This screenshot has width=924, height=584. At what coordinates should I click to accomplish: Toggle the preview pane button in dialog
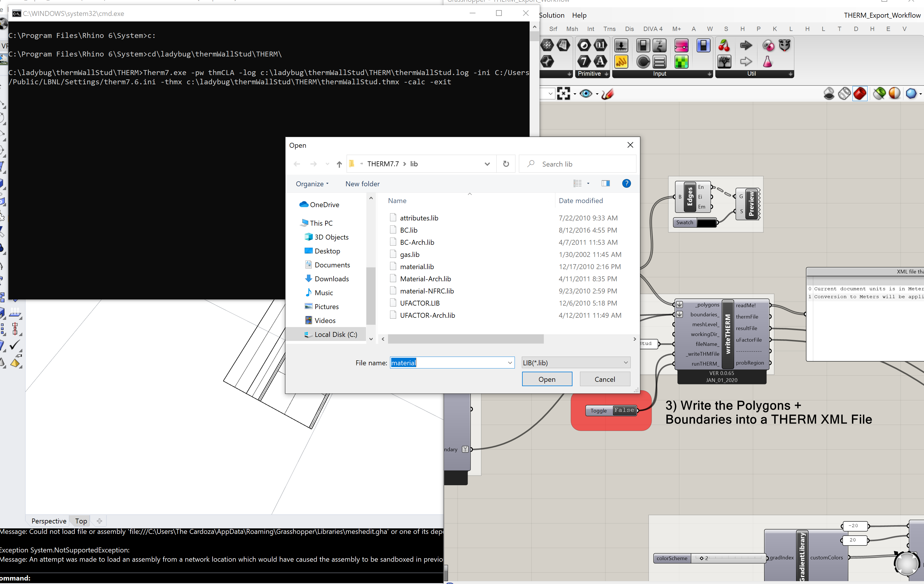click(x=605, y=183)
